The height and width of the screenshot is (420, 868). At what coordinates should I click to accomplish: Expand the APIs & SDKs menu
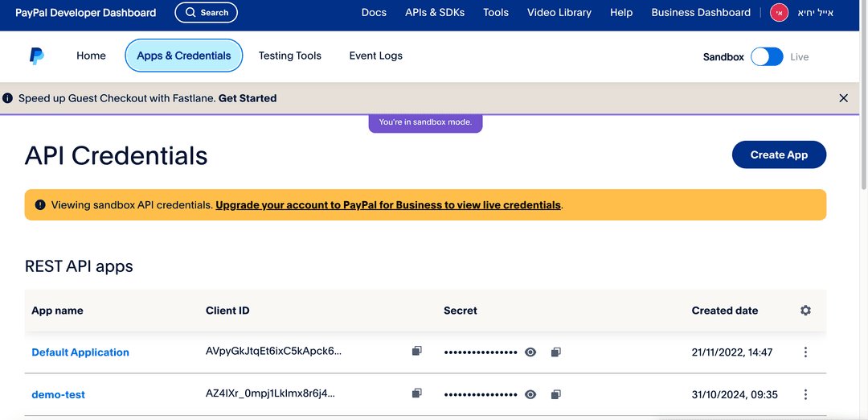[x=435, y=13]
